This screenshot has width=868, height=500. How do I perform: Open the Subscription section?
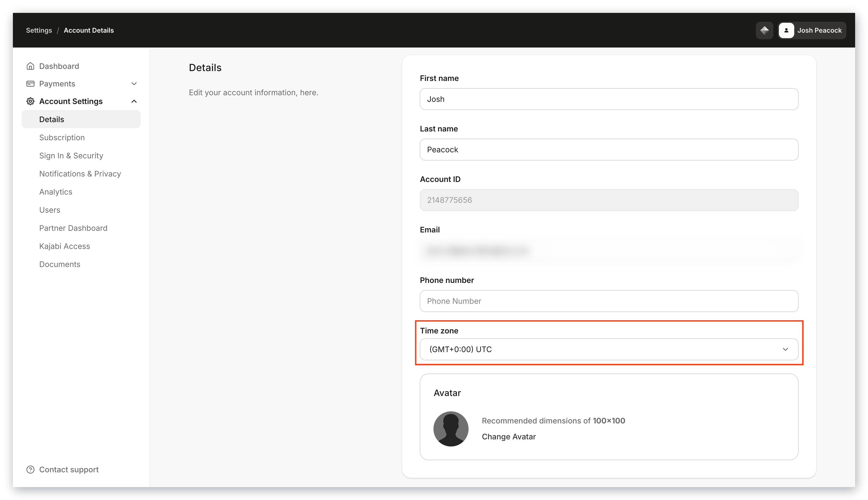pos(62,137)
